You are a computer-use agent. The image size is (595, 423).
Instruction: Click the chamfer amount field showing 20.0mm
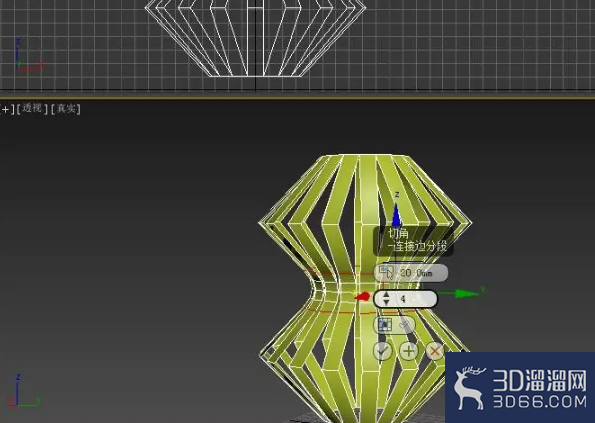[x=411, y=273]
